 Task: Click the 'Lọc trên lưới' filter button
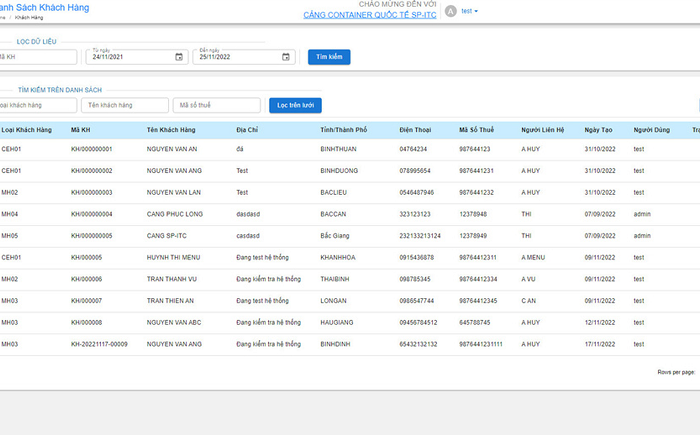click(x=294, y=105)
